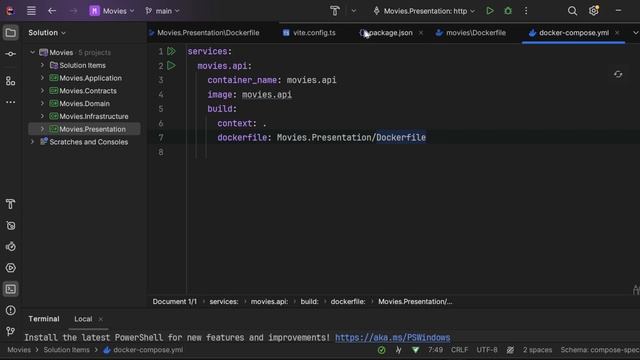640x360 pixels.
Task: Open the main hamburger menu
Action: click(x=31, y=11)
